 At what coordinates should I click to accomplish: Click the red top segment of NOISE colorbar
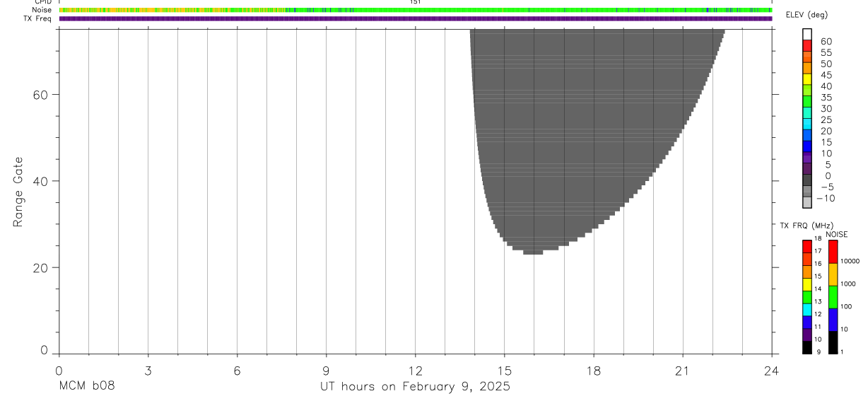click(x=833, y=252)
